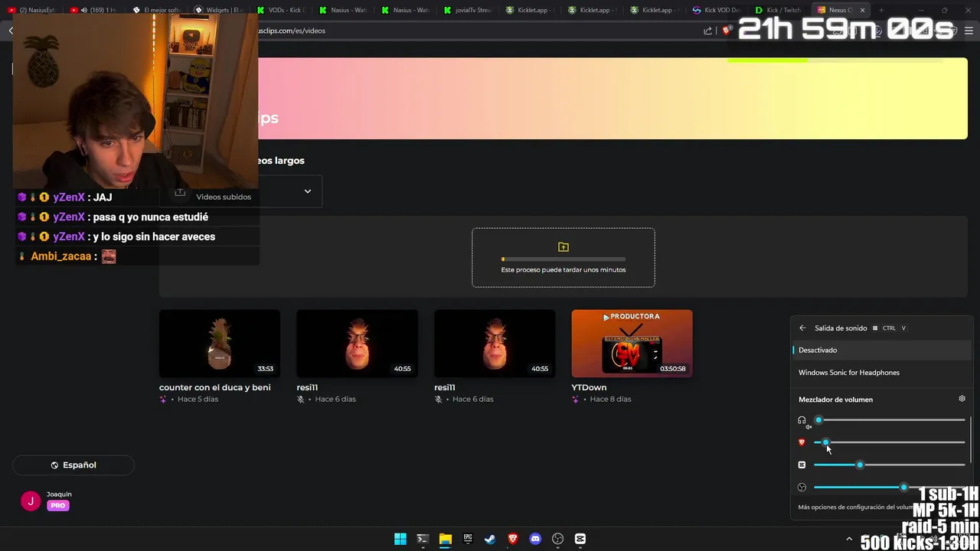Open the Joaquin profile avatar

(31, 501)
